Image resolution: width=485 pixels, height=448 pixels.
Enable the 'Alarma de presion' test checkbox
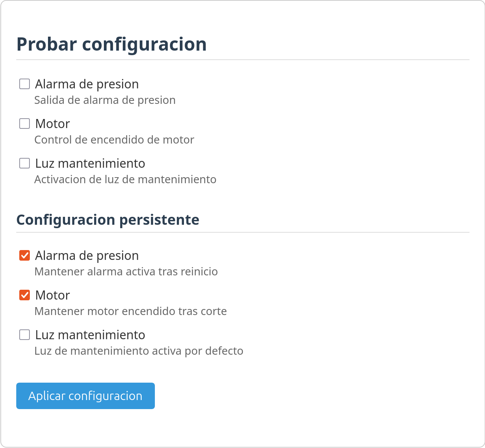coord(24,84)
